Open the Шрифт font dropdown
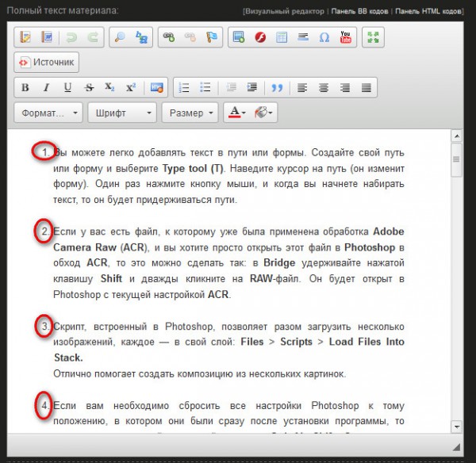 click(122, 113)
